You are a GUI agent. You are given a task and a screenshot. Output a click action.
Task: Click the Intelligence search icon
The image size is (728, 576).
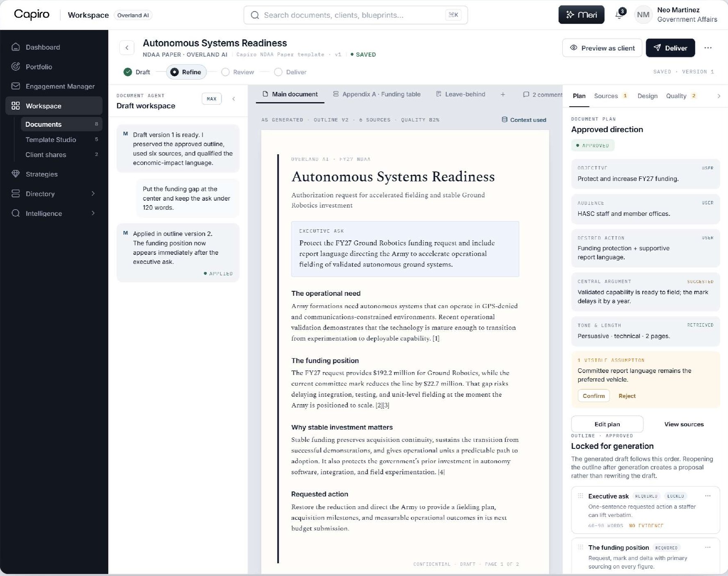click(16, 213)
